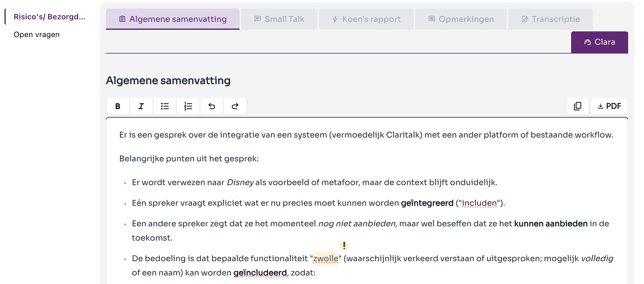The width and height of the screenshot is (644, 284).
Task: Click the italic phrase "nog niet aanbieden"
Action: click(357, 224)
